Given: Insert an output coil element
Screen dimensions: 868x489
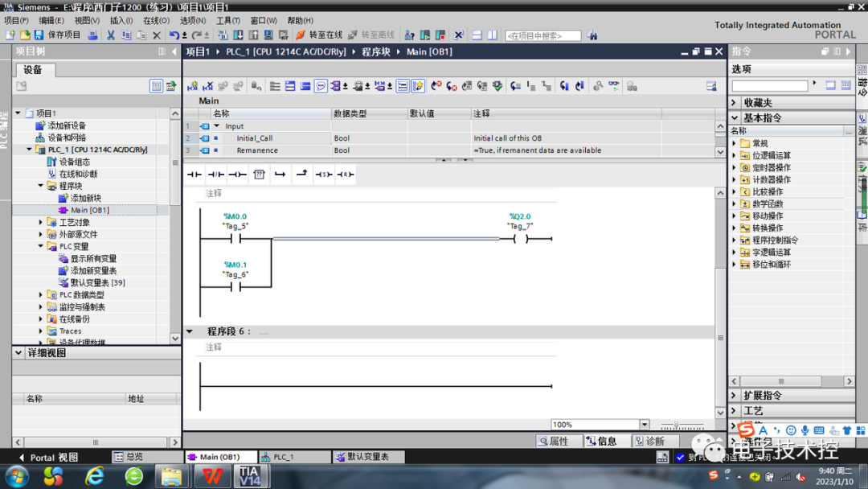Looking at the screenshot, I should (236, 175).
